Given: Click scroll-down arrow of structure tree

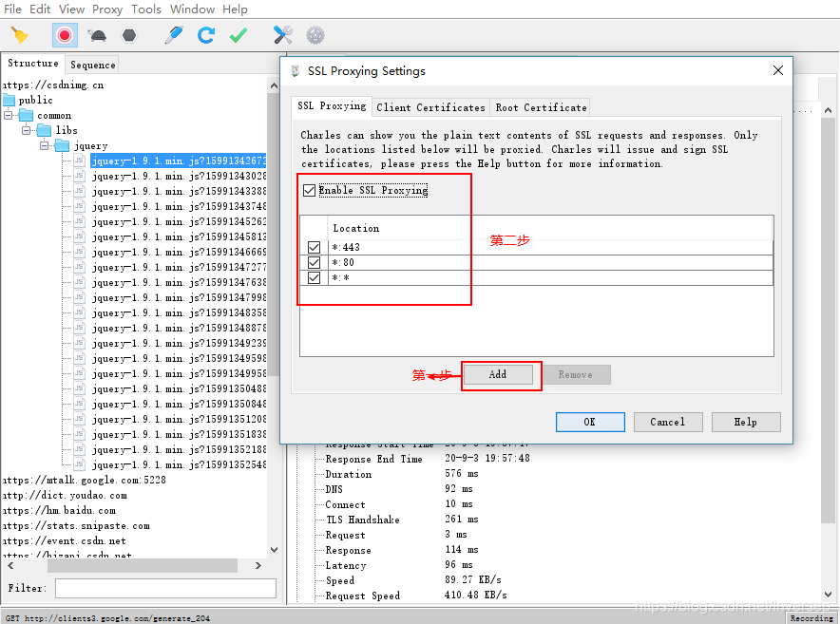Looking at the screenshot, I should pyautogui.click(x=274, y=550).
